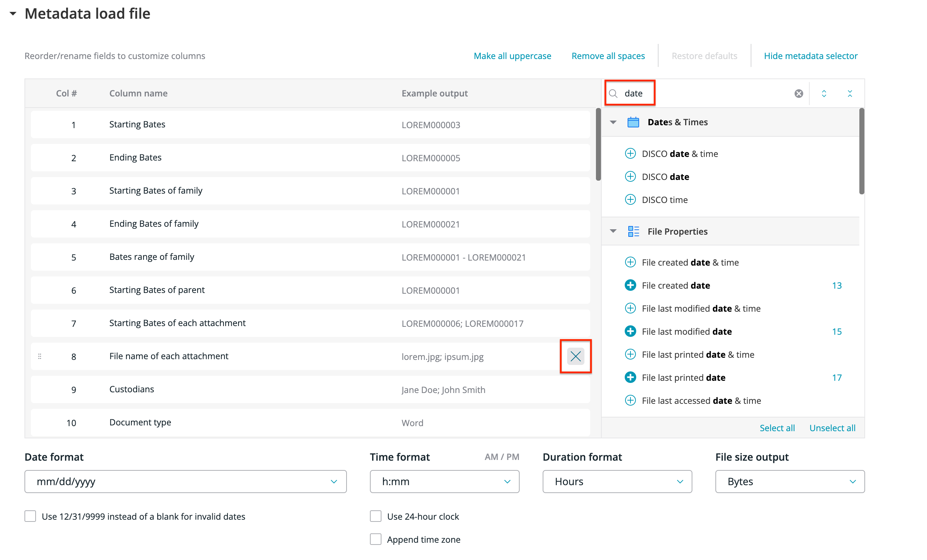Click Restore defaults link
The width and height of the screenshot is (927, 560).
tap(704, 56)
